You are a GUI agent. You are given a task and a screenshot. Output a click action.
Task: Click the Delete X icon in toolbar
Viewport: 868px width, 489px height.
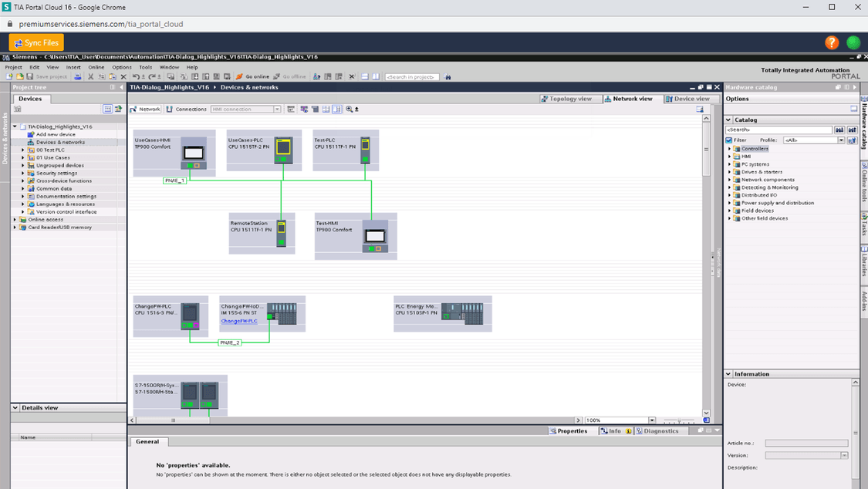pos(123,77)
